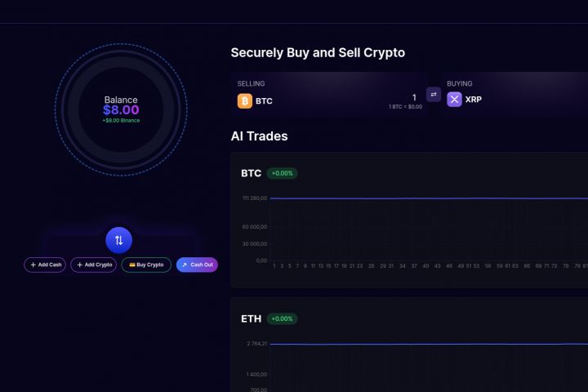Click the BTC +0.00% change badge

283,173
